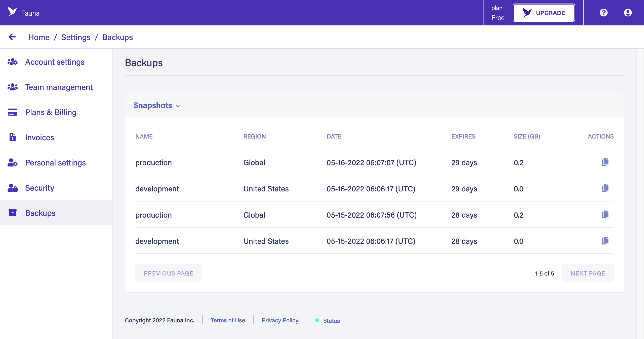Click the copy icon for production snapshot 05-16

point(605,162)
